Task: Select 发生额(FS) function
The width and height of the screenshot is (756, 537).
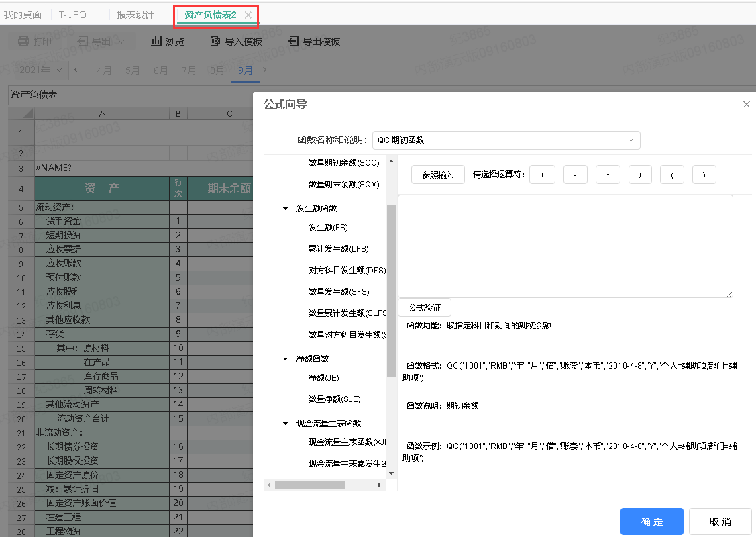Action: click(x=328, y=228)
